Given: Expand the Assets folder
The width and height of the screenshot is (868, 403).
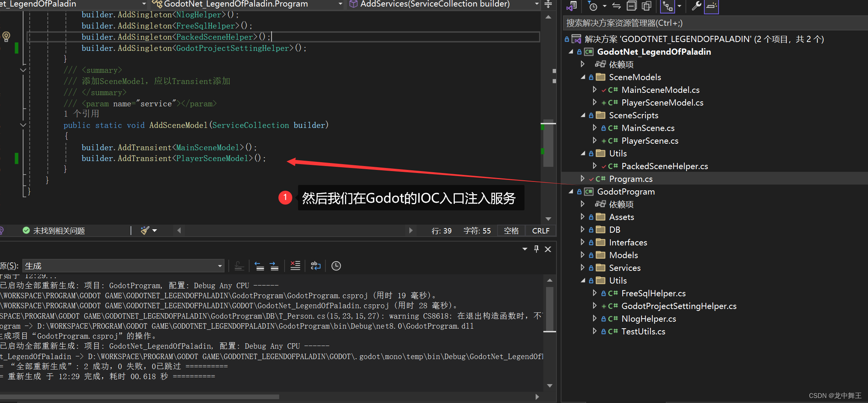Looking at the screenshot, I should tap(583, 217).
